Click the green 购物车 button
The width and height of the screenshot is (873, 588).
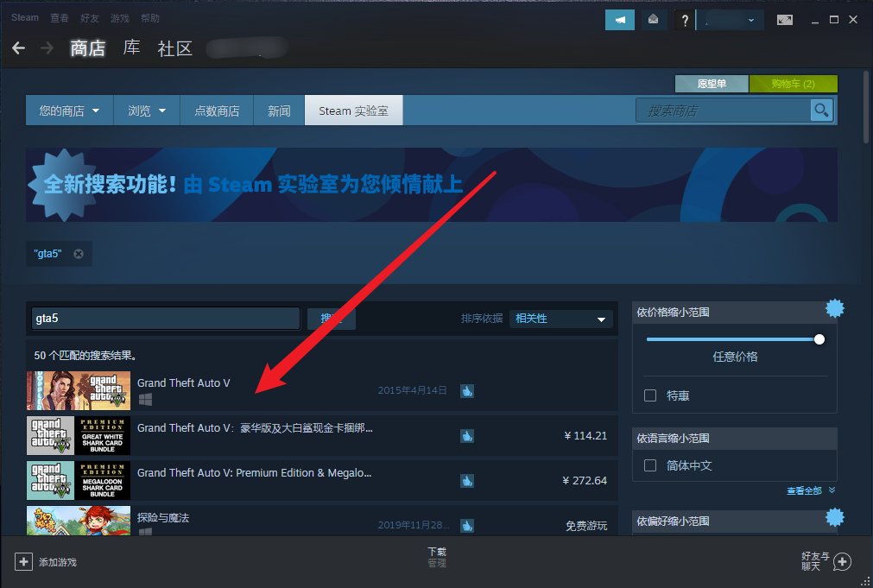(794, 84)
